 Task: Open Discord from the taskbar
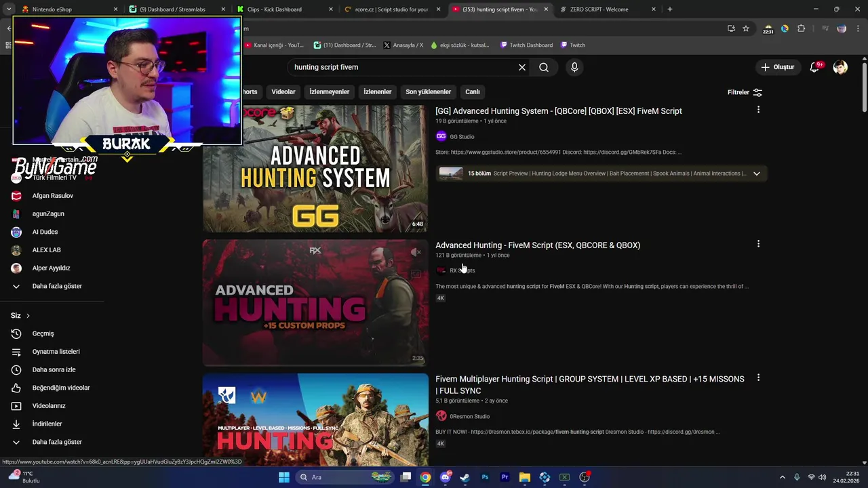point(445,477)
